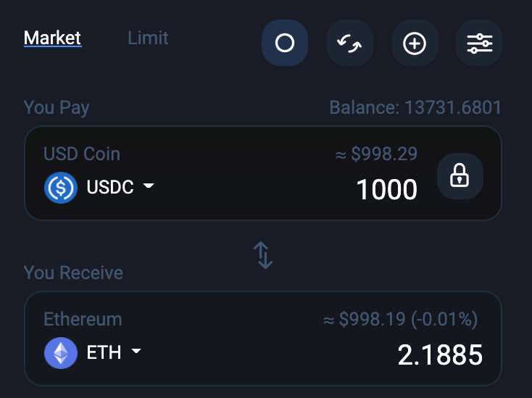This screenshot has height=398, width=532.
Task: Switch pay and receive tokens arrows
Action: point(263,255)
